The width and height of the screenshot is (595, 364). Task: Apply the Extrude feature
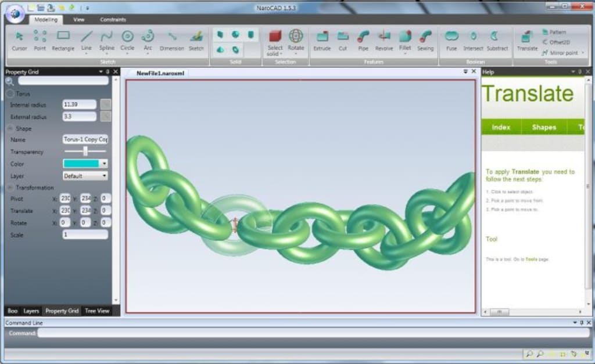point(322,41)
